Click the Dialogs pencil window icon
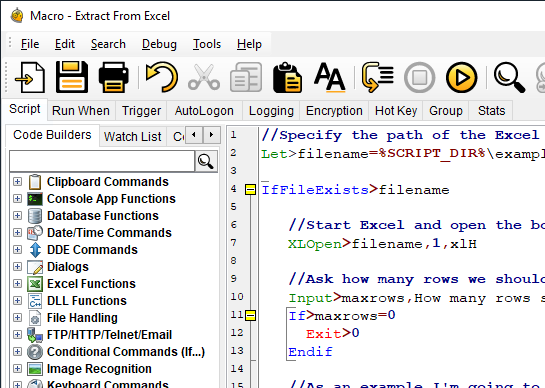 [35, 267]
